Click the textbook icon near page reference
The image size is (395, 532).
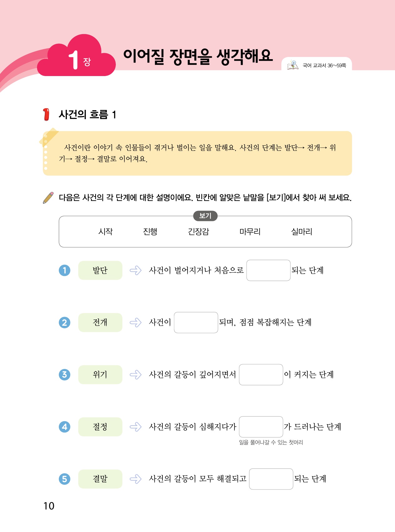click(293, 65)
